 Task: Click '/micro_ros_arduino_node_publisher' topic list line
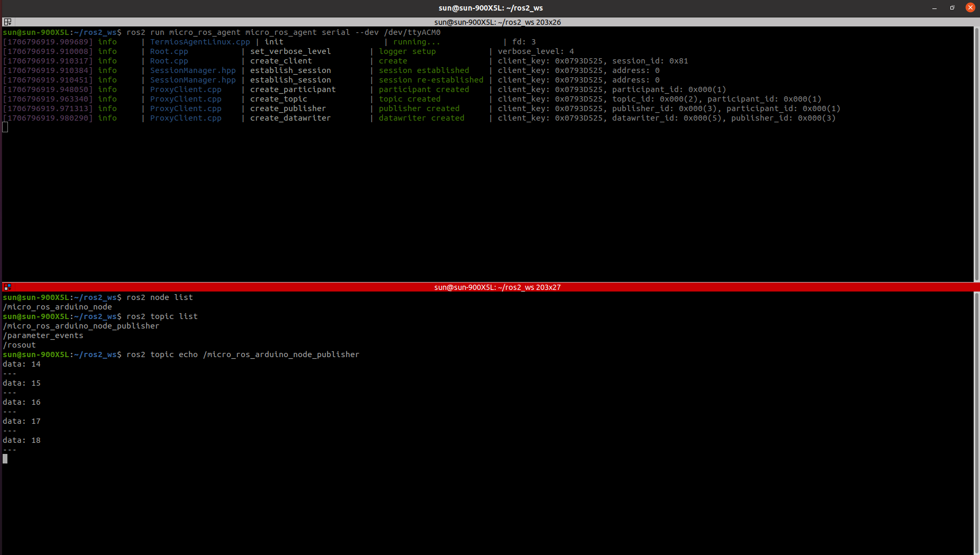(81, 326)
